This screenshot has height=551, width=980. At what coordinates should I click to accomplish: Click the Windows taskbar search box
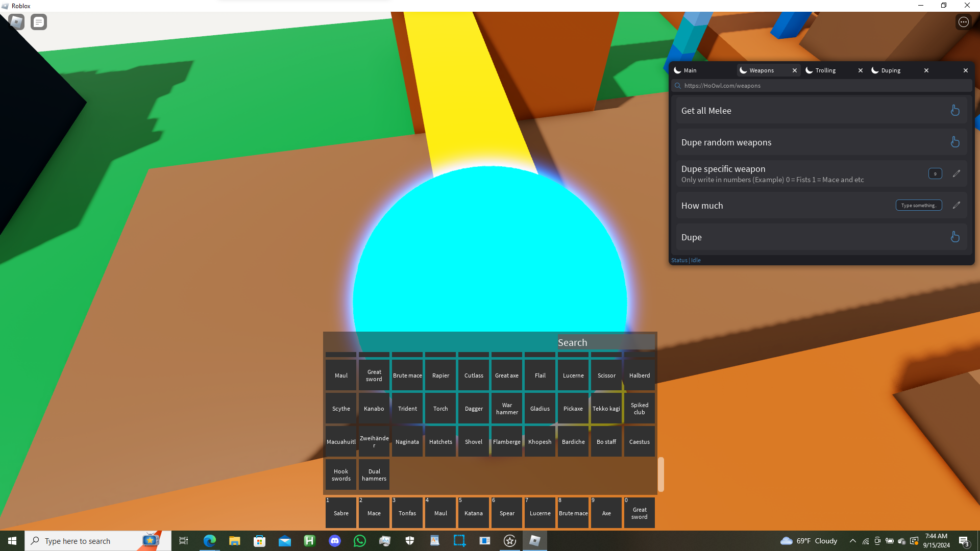coord(98,541)
